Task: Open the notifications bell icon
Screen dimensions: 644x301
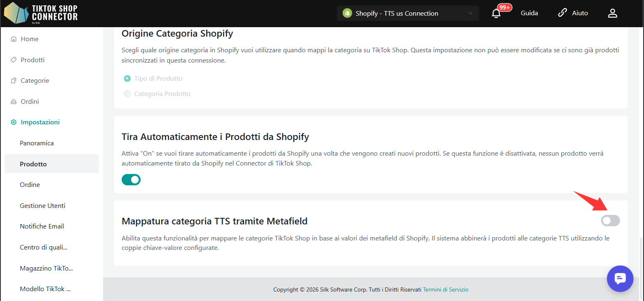Action: 496,13
